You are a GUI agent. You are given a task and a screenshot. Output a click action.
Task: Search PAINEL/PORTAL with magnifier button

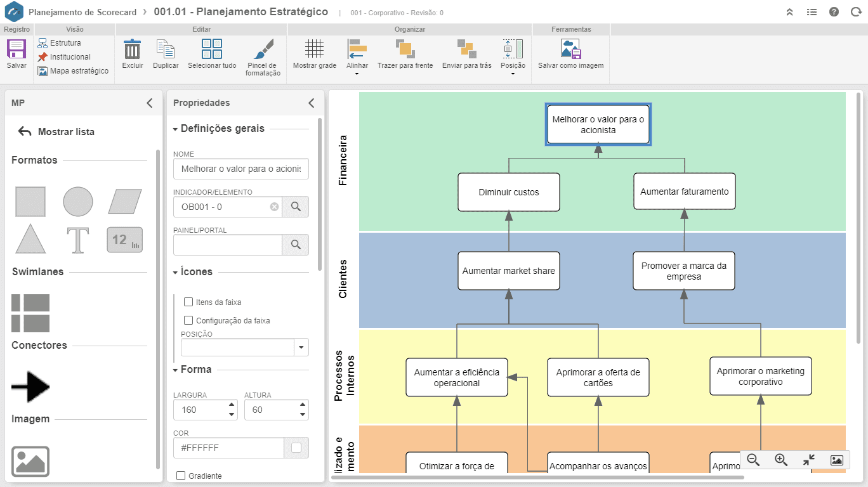coord(296,245)
